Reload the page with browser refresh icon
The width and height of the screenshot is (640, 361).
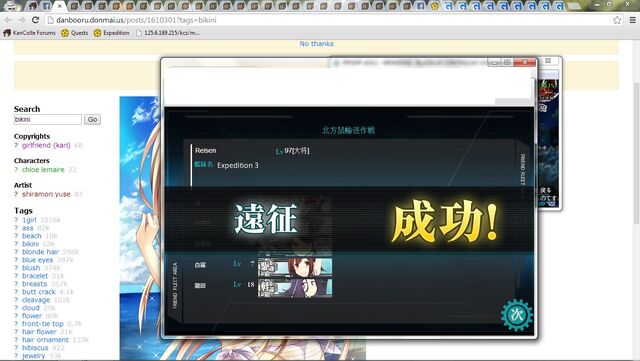pos(36,20)
